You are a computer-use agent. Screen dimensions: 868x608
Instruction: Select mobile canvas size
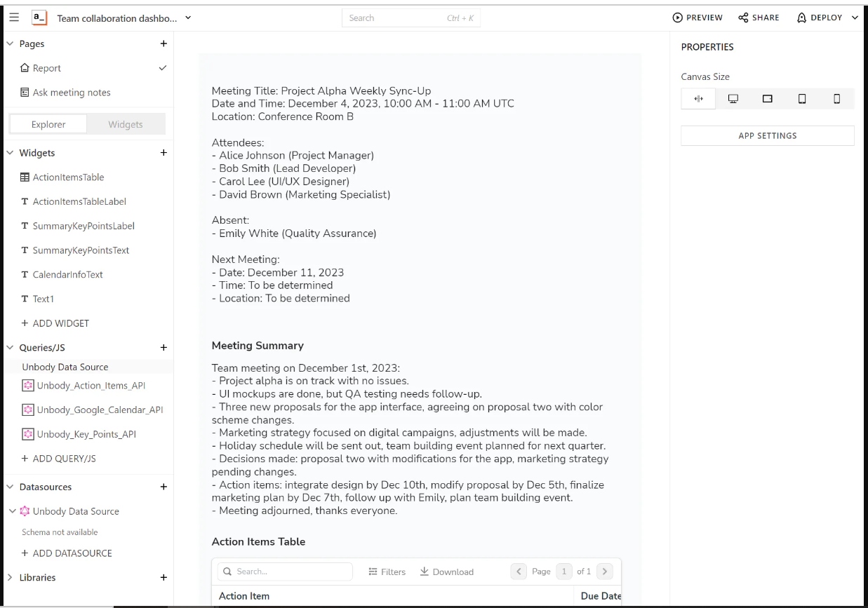(836, 99)
